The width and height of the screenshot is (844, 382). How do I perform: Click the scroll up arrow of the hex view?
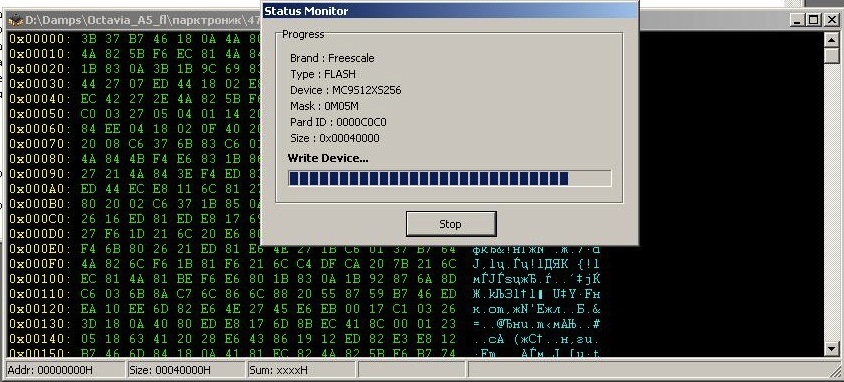(x=832, y=40)
